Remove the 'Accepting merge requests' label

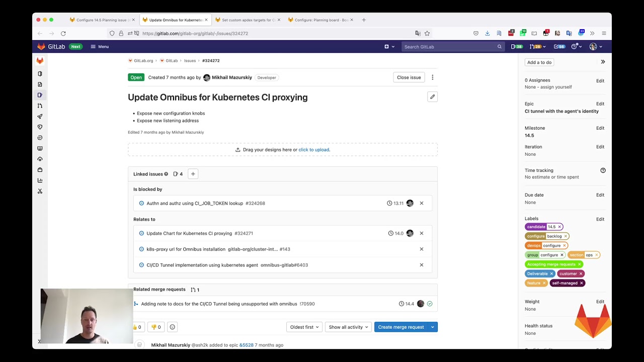click(579, 264)
